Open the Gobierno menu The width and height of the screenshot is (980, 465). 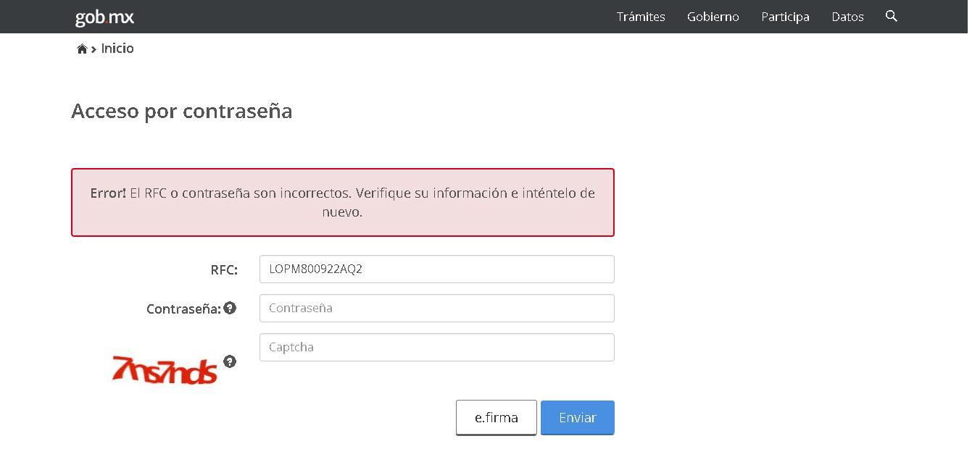(713, 17)
